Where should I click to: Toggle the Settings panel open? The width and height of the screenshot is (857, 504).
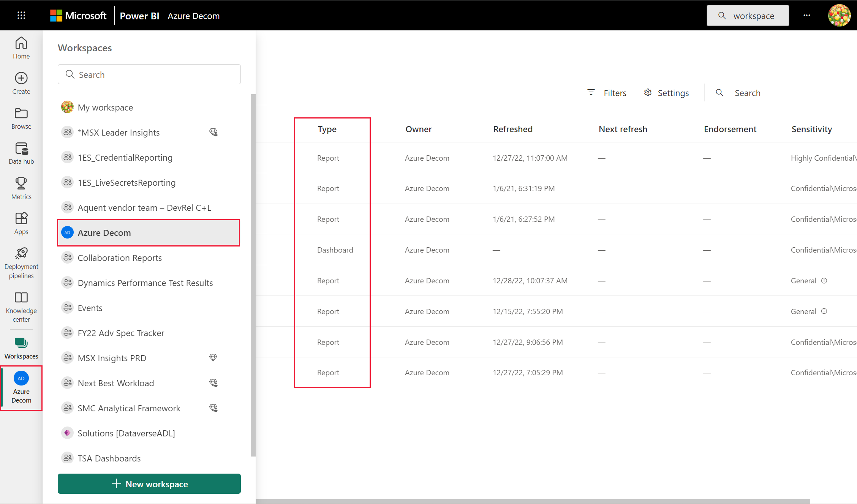(x=666, y=92)
